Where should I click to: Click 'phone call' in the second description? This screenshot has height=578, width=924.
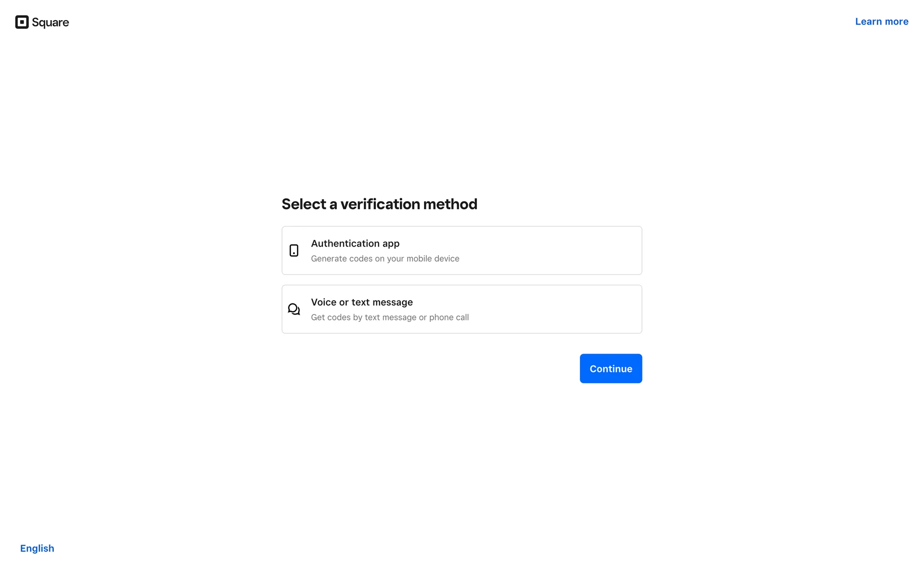coord(449,317)
